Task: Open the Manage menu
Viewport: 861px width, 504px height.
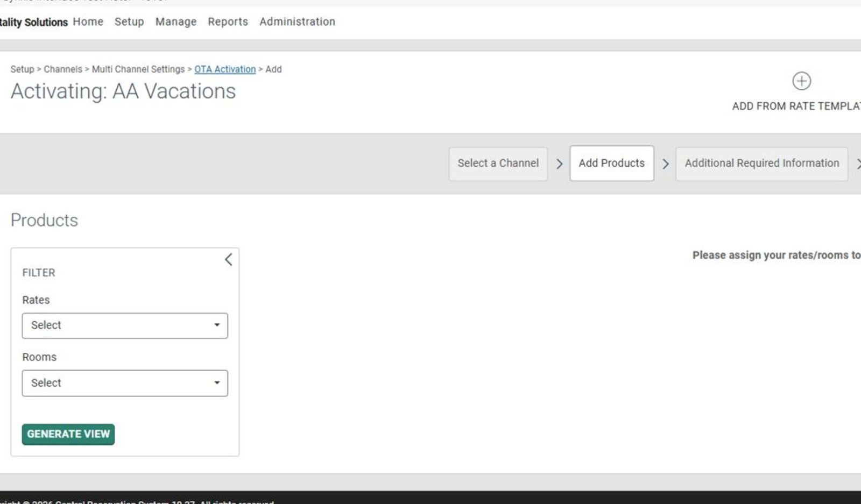Action: coord(176,22)
